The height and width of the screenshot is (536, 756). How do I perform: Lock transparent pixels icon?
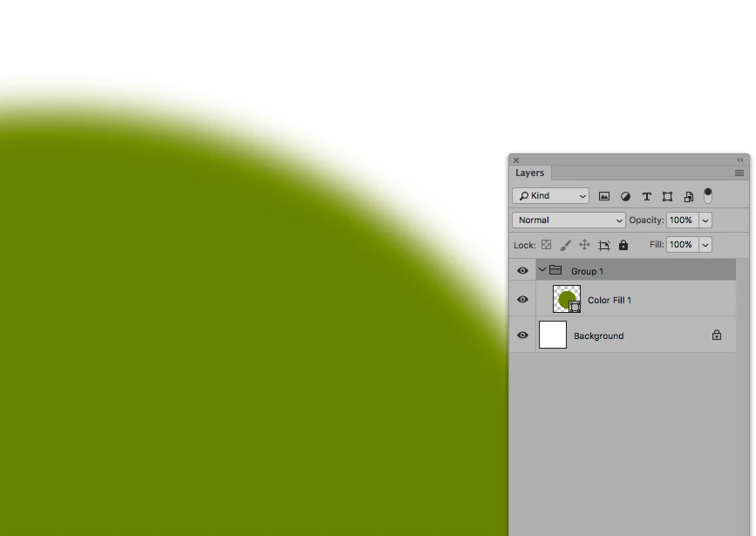pyautogui.click(x=546, y=245)
